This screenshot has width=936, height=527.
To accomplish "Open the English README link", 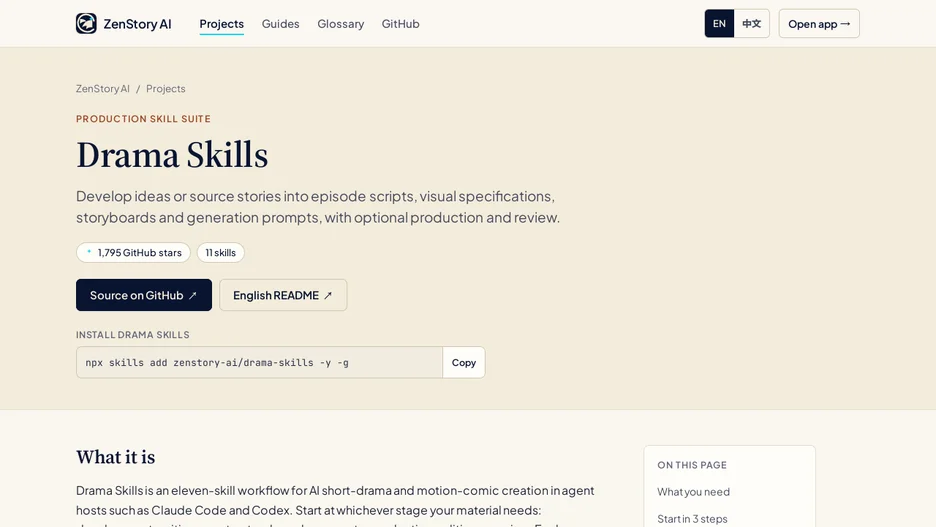I will pyautogui.click(x=283, y=295).
